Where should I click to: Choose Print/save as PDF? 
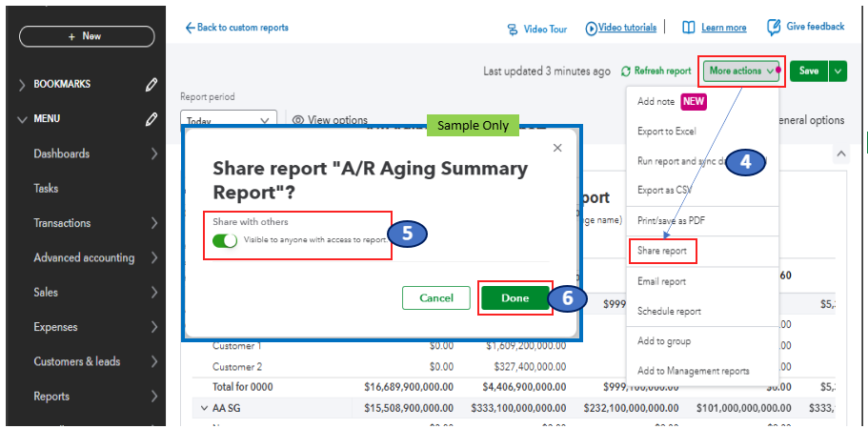click(x=671, y=220)
